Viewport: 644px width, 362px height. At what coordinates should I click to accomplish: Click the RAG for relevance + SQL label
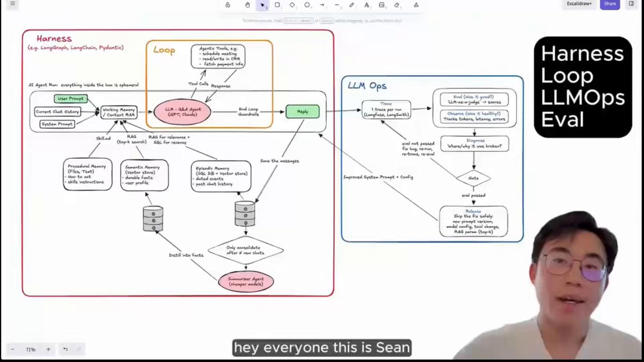(x=169, y=139)
